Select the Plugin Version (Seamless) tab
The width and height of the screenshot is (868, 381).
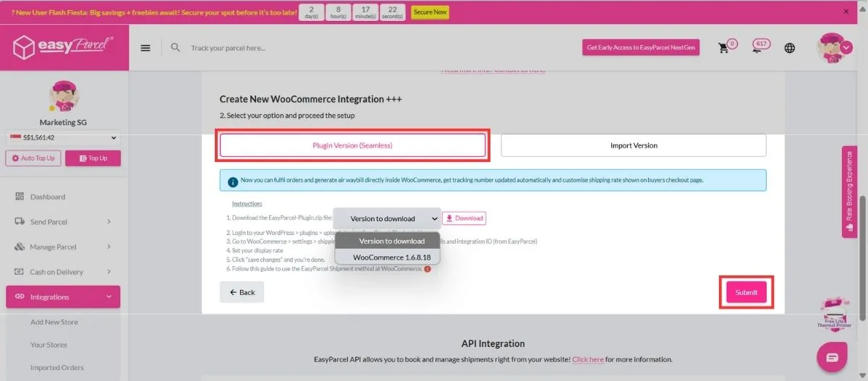[x=352, y=145]
